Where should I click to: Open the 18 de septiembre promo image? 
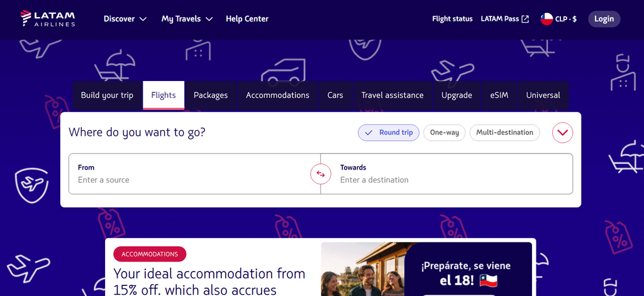click(426, 269)
